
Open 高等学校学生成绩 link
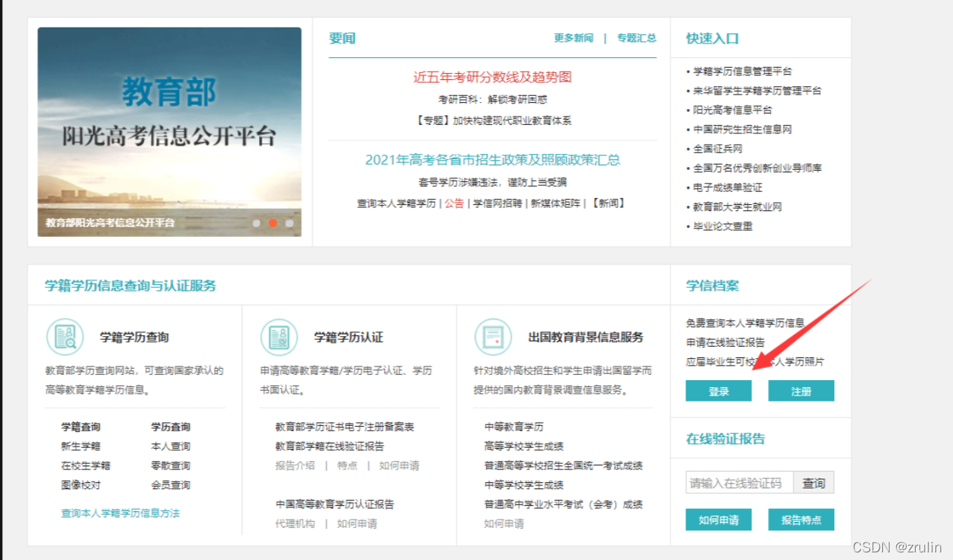524,446
